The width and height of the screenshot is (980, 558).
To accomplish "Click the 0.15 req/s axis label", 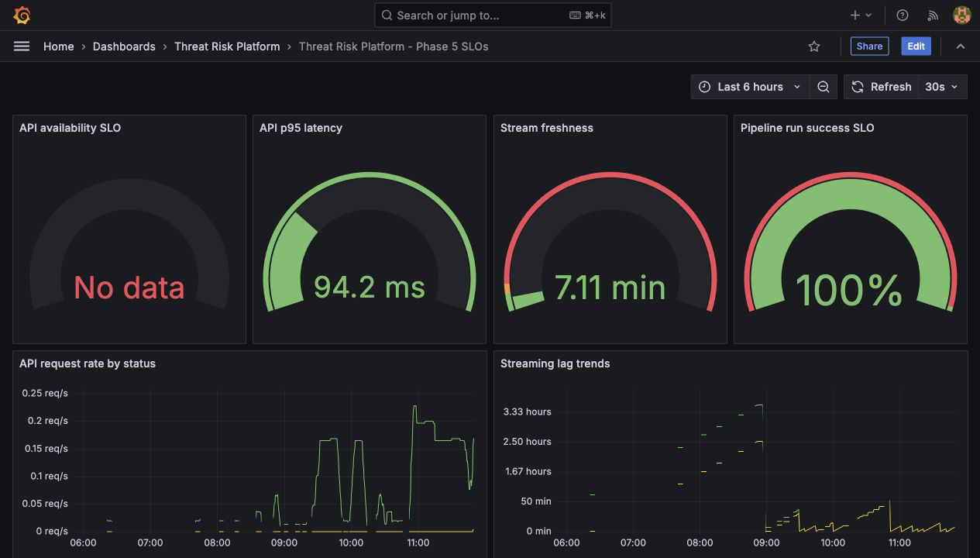I will pyautogui.click(x=45, y=449).
